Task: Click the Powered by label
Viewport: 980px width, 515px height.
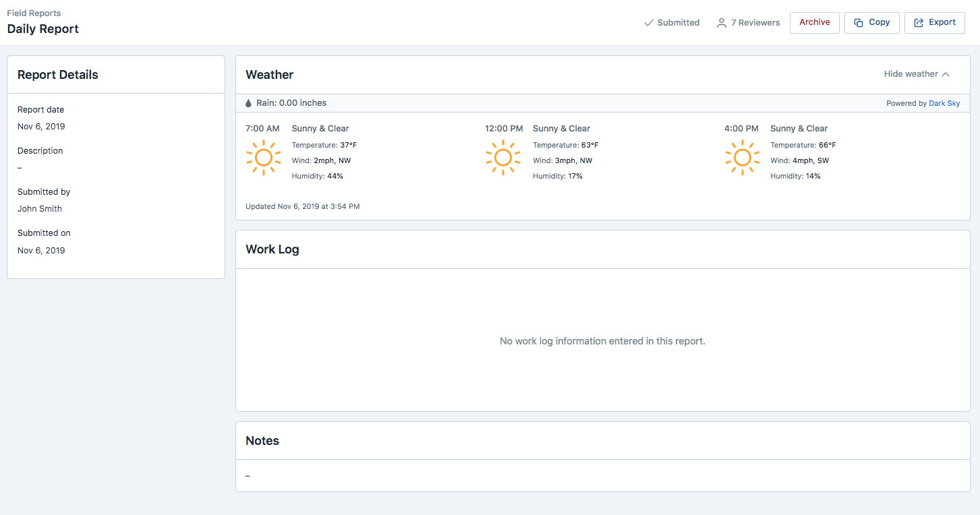Action: (x=906, y=103)
